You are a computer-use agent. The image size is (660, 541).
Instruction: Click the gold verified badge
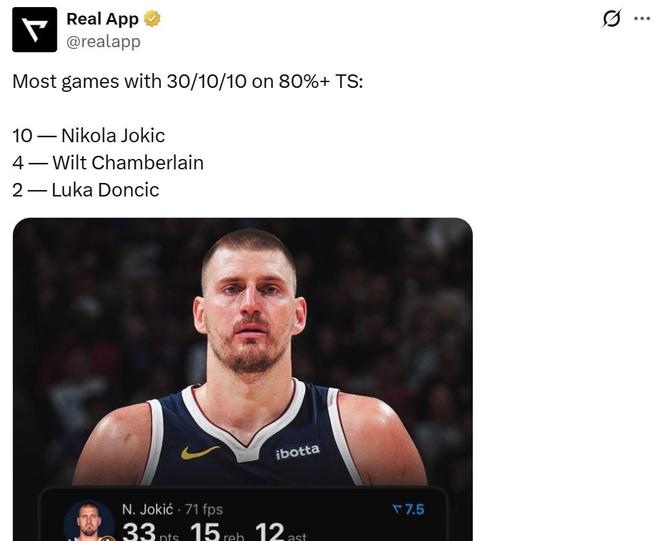152,19
